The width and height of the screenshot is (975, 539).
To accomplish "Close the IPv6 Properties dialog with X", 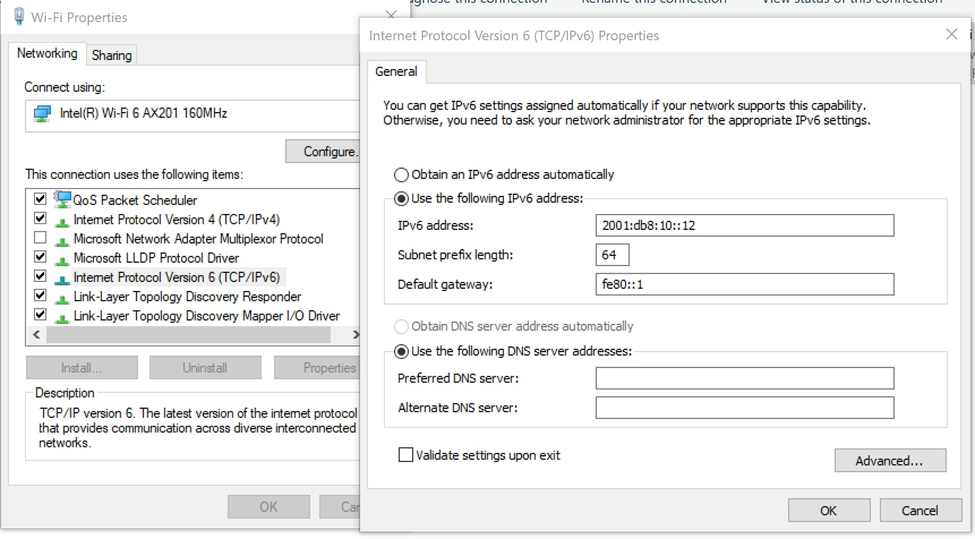I will click(951, 34).
